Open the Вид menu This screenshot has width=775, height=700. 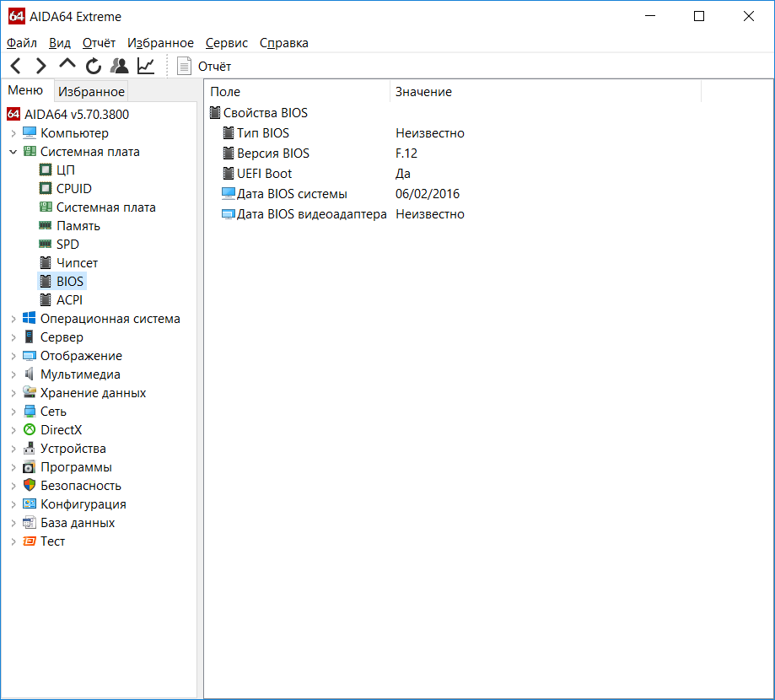[60, 43]
